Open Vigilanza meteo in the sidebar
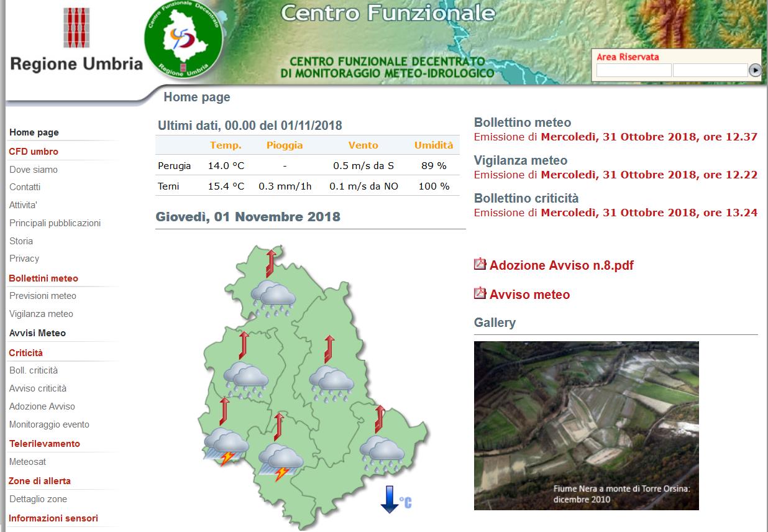768x532 pixels. point(41,314)
